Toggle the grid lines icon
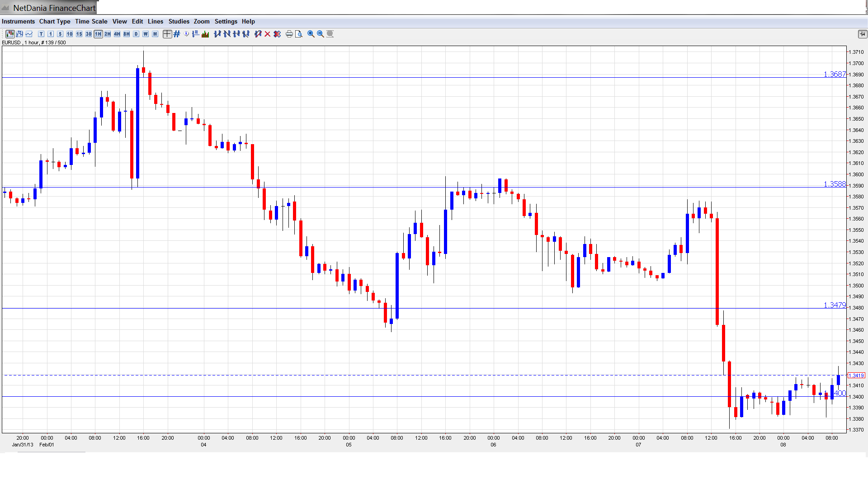The width and height of the screenshot is (868, 488). (177, 34)
